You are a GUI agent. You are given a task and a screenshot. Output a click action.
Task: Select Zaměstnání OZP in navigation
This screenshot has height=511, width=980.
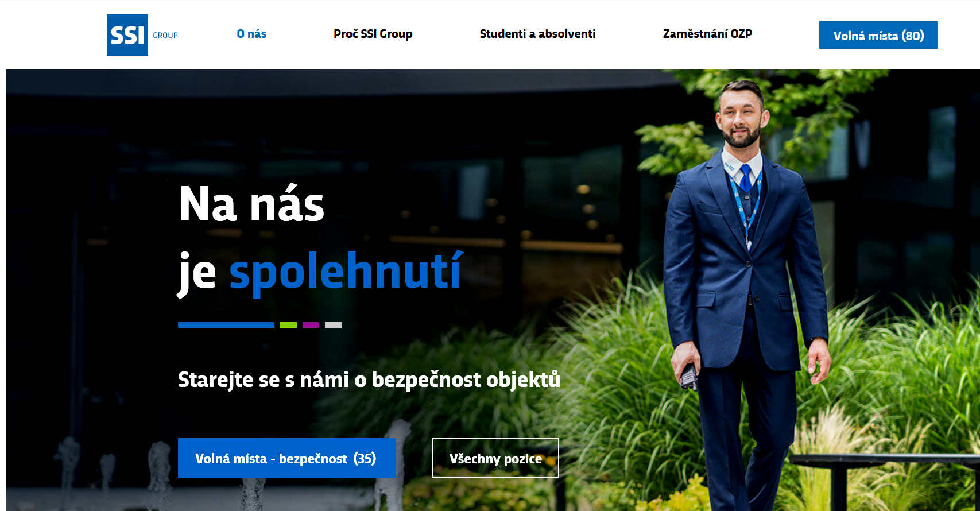(707, 34)
